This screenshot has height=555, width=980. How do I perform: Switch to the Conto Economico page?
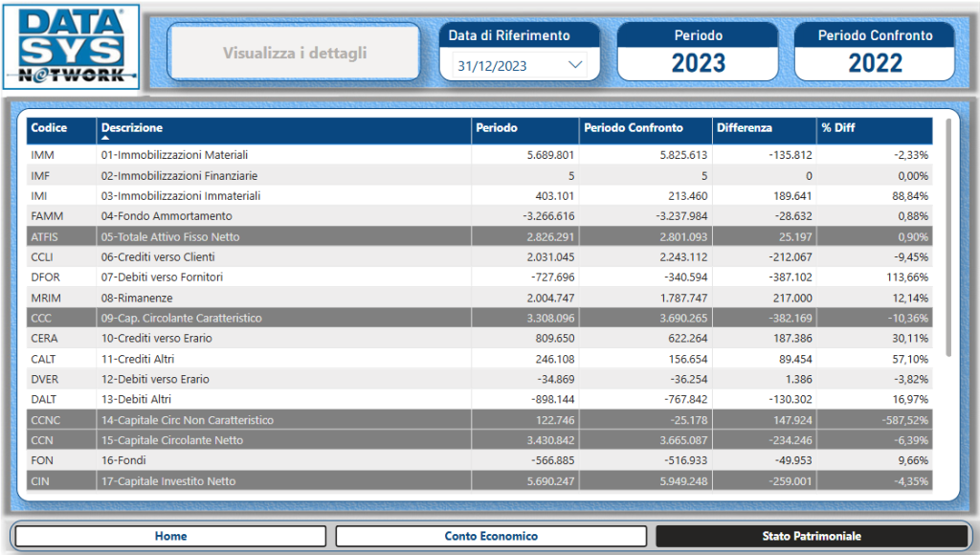pyautogui.click(x=491, y=536)
